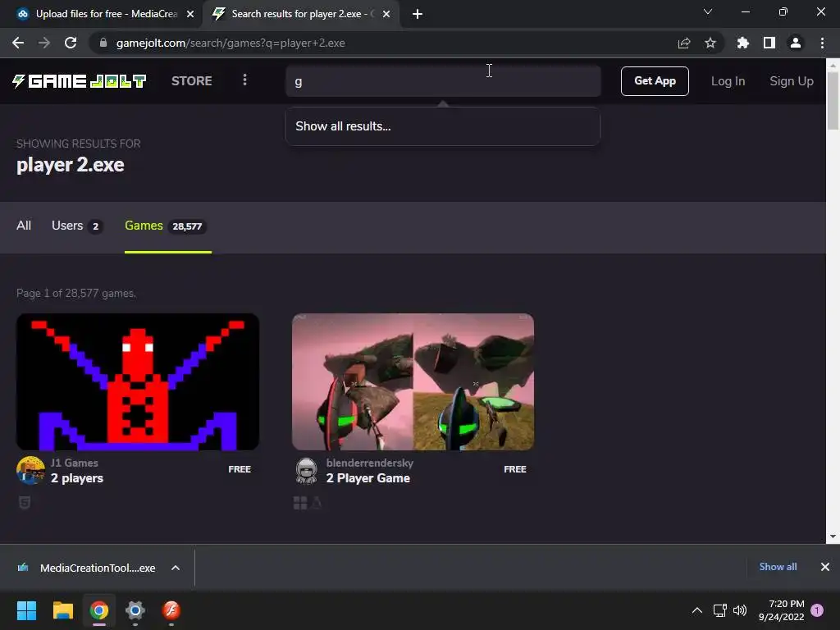Click 'Page 1 of 28,577 games.' text

[x=76, y=293]
